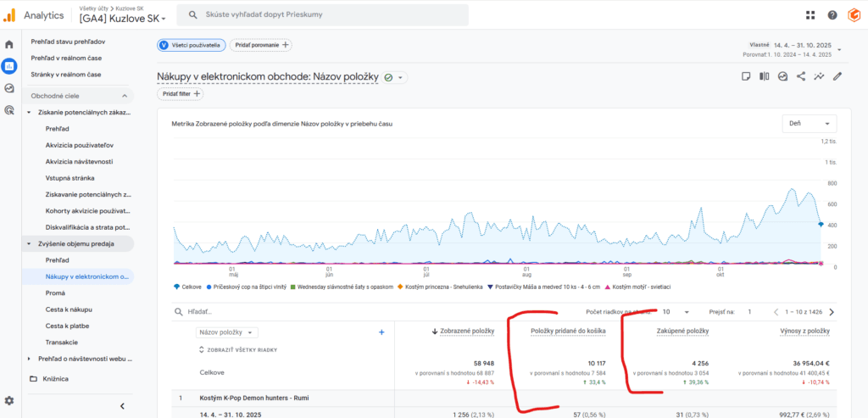Open Prehľad stavu prehľadov
Viewport: 868px width, 418px height.
point(68,42)
